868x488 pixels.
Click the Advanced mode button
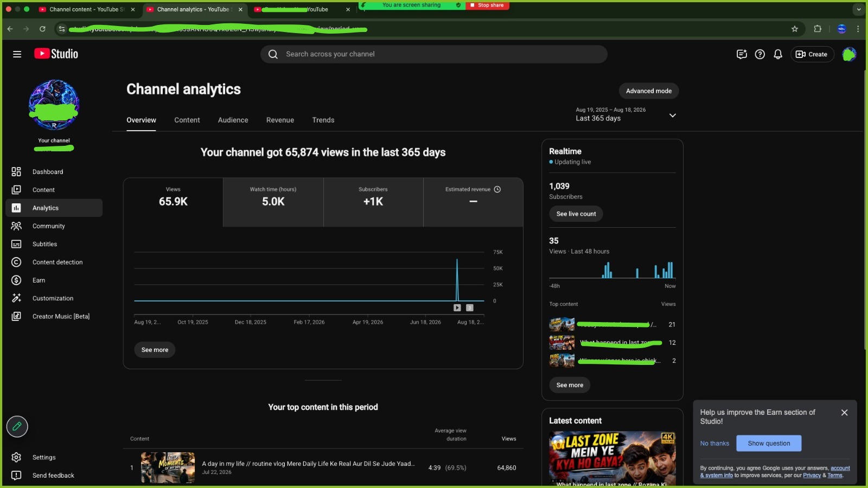pyautogui.click(x=649, y=91)
